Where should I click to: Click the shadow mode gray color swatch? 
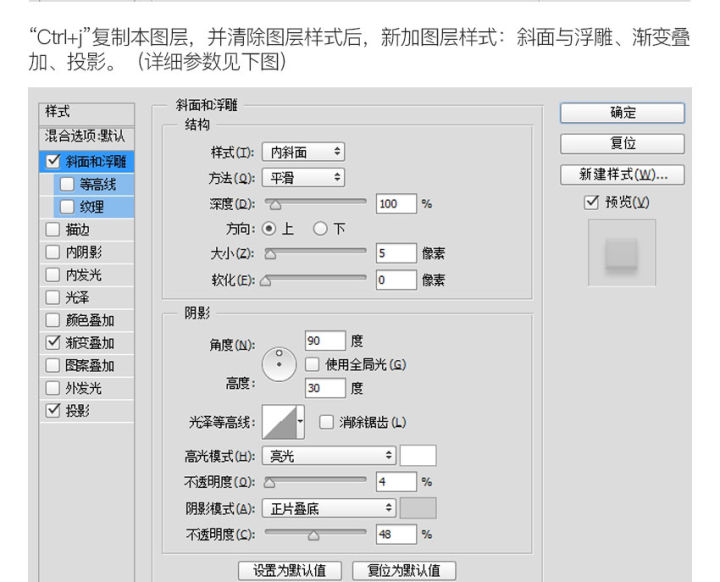tap(418, 508)
